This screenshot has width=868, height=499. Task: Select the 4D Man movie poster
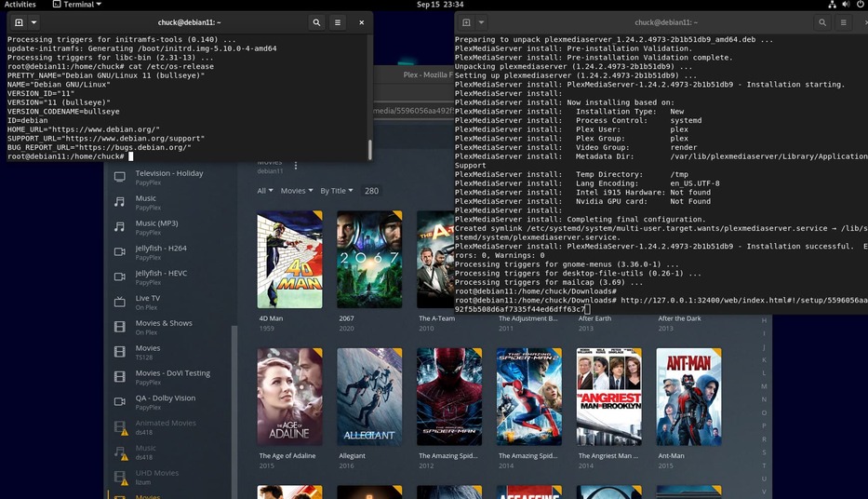[289, 260]
